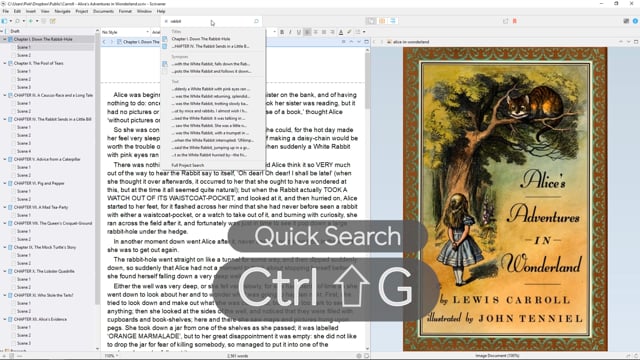Collapse Chapter I. Down The Rabbit-Hole in binder

pyautogui.click(x=5, y=39)
